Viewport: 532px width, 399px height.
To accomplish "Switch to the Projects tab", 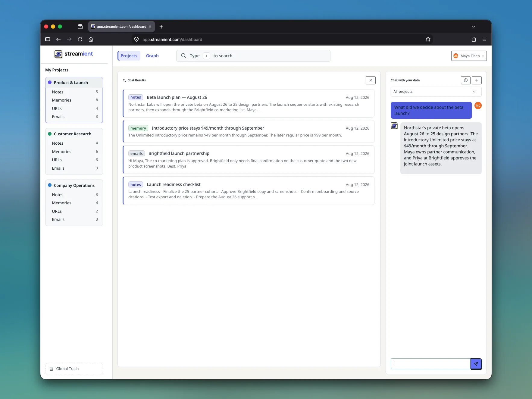I will (129, 56).
